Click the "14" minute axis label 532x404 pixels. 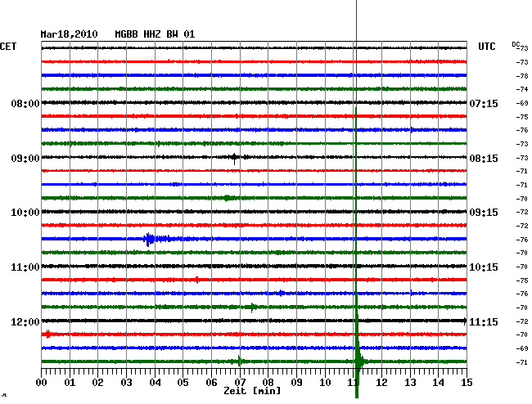(438, 383)
